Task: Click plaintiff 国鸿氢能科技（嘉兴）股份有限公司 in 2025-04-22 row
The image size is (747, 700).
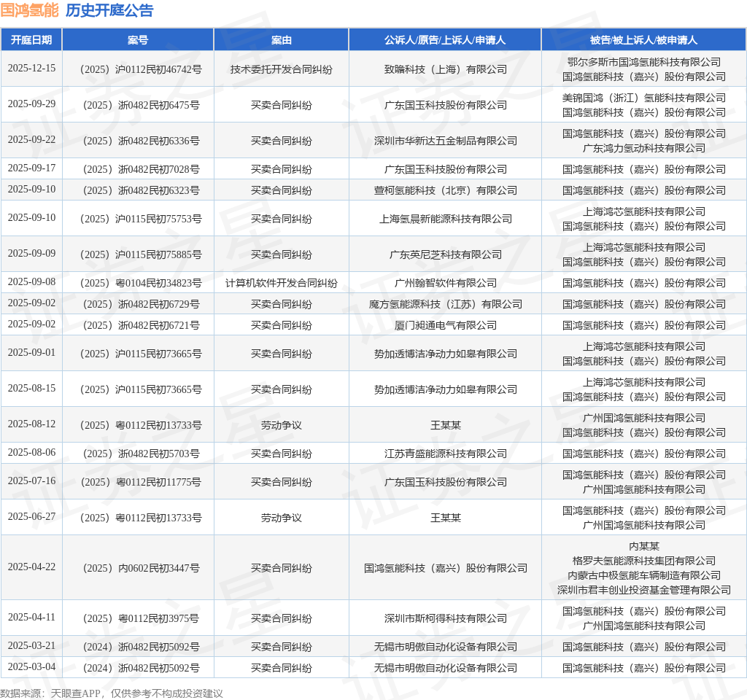Action: 446,568
